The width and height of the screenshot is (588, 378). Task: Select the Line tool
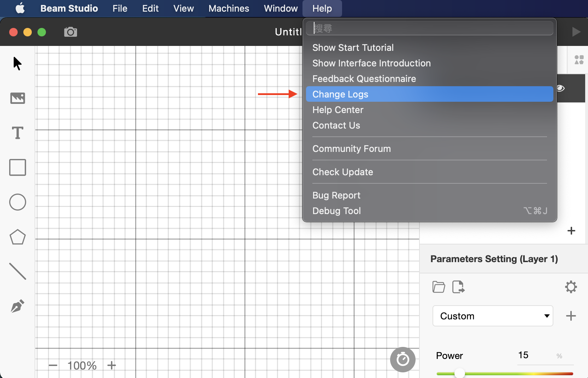coord(18,271)
